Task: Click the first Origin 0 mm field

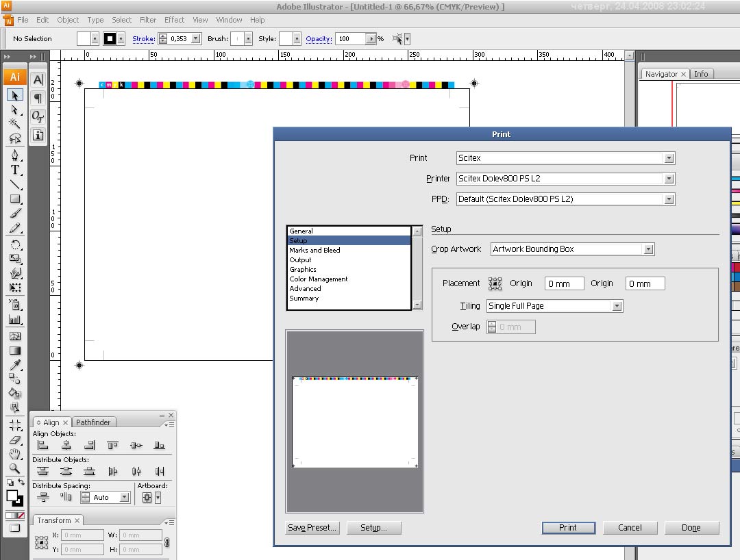Action: 564,284
